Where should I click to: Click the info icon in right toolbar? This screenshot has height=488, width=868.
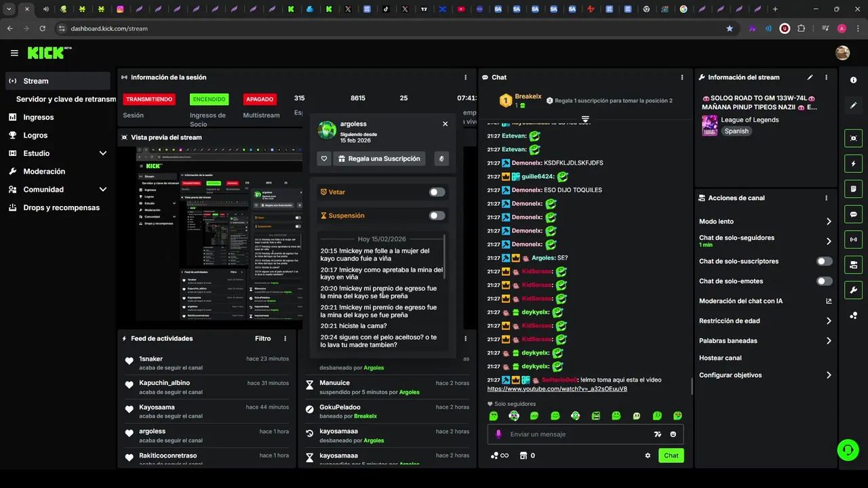(x=853, y=80)
